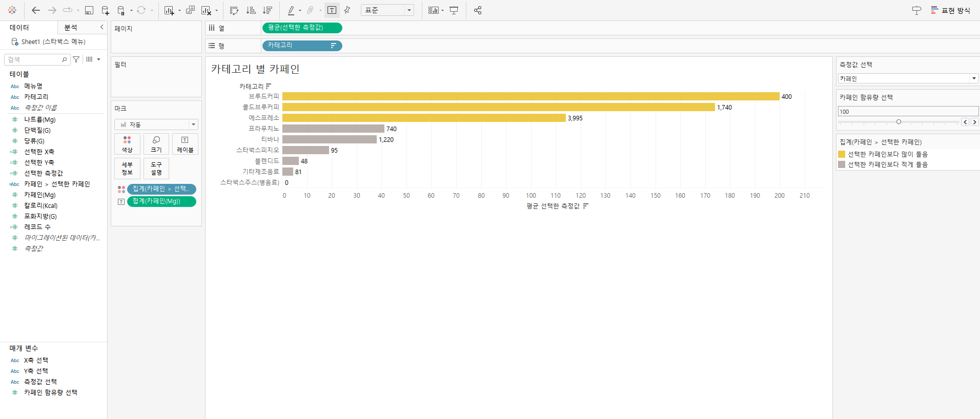The width and height of the screenshot is (980, 419).
Task: Toggle show mark labels T icon
Action: 332,10
